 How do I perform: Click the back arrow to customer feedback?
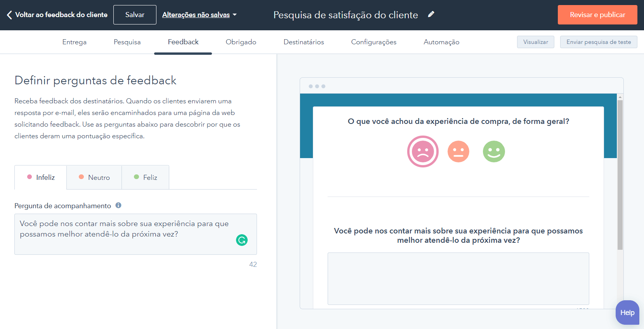pos(10,15)
